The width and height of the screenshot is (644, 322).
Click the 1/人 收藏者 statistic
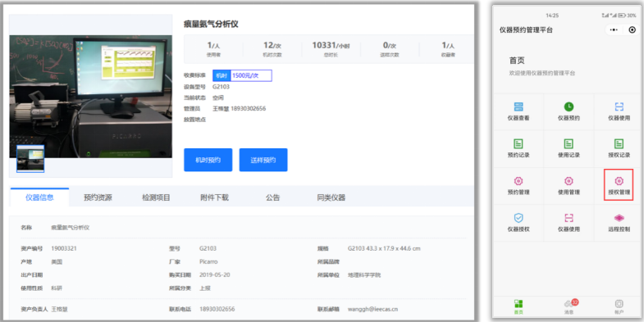448,49
